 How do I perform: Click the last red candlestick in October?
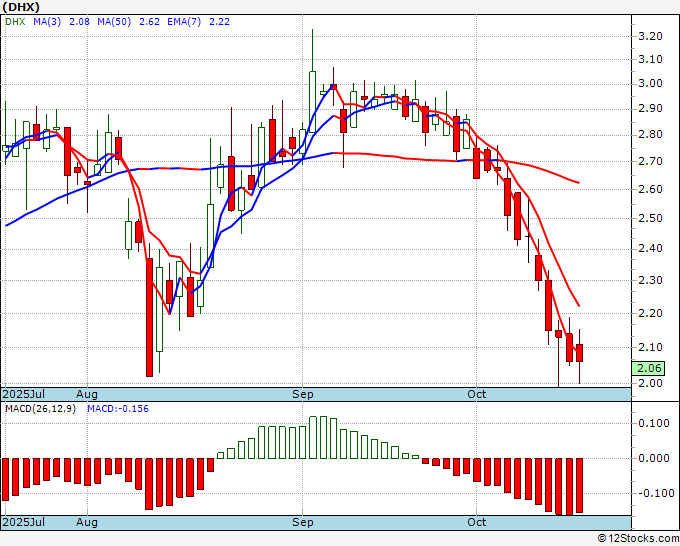(579, 353)
